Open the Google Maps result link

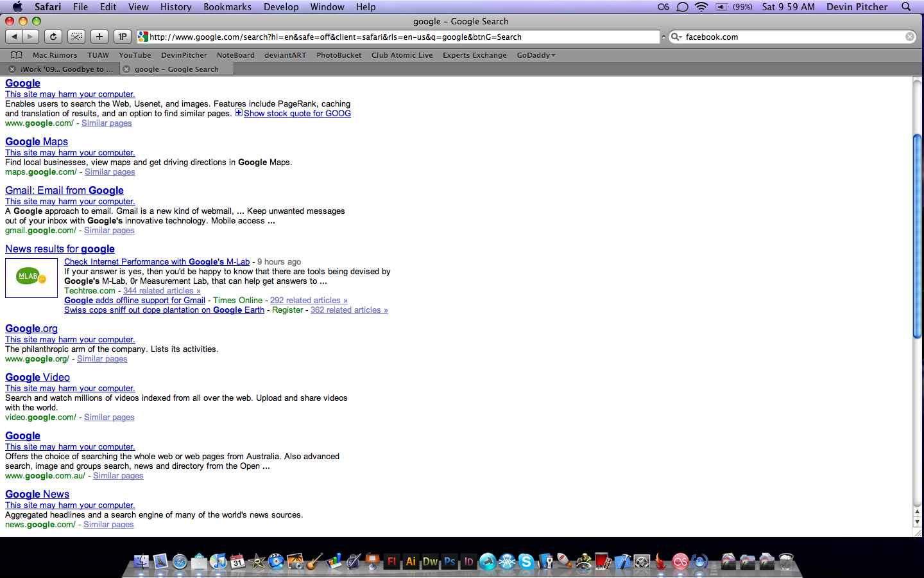coord(37,141)
